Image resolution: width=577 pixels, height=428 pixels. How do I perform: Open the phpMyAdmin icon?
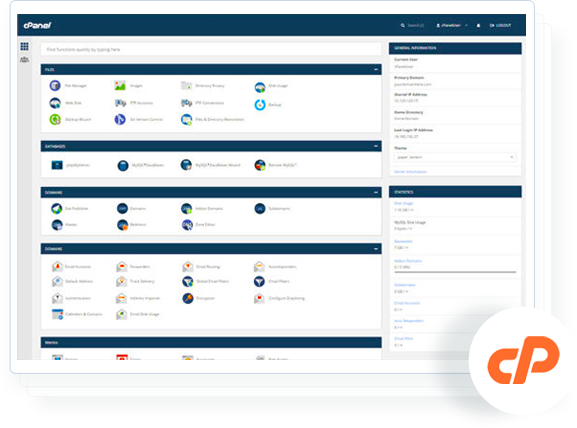pyautogui.click(x=57, y=165)
